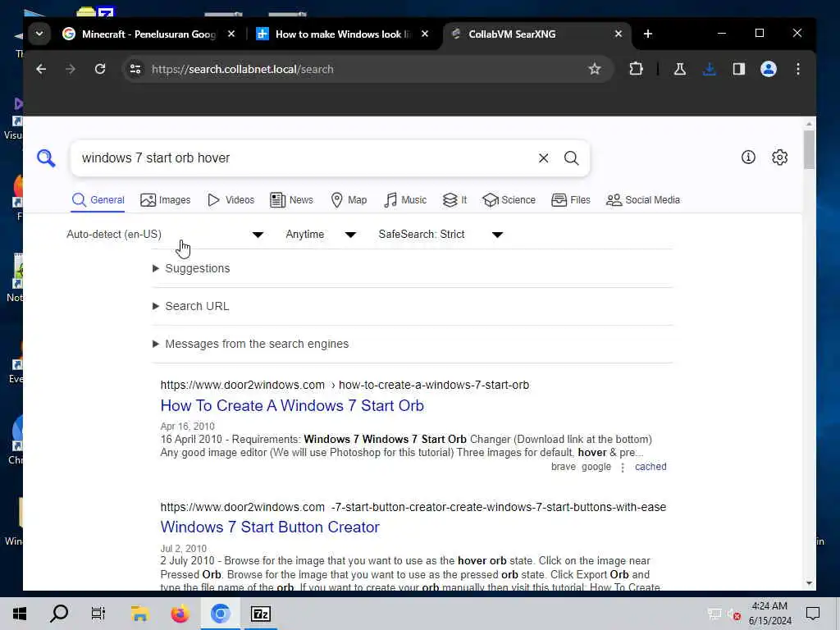Toggle the browser side panel

point(739,69)
